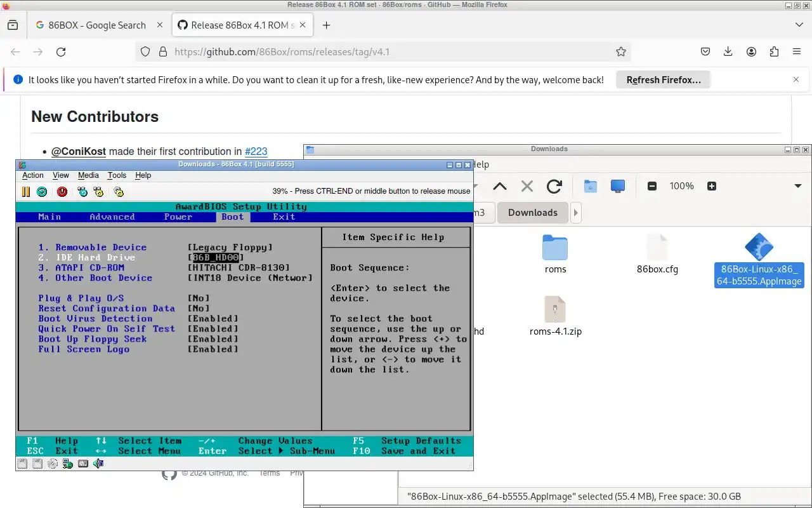Bookmark this page star icon

[x=621, y=52]
